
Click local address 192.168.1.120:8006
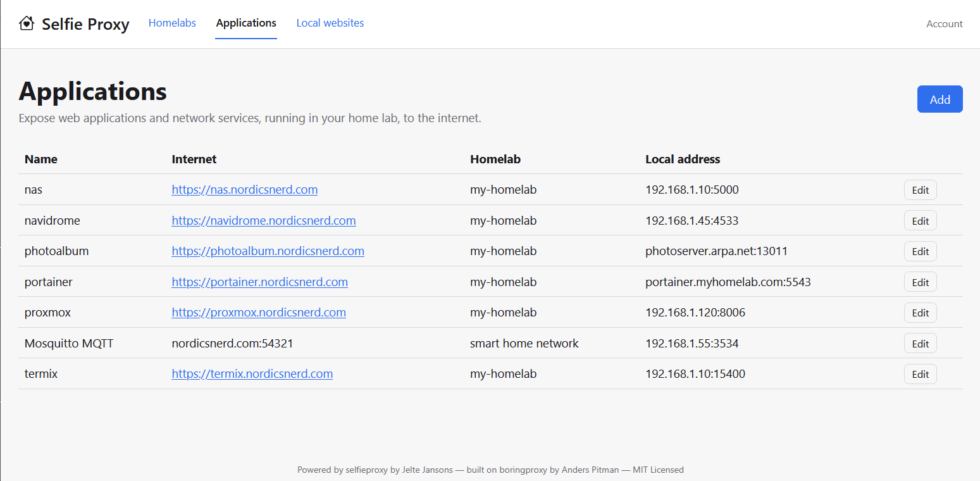pos(695,313)
